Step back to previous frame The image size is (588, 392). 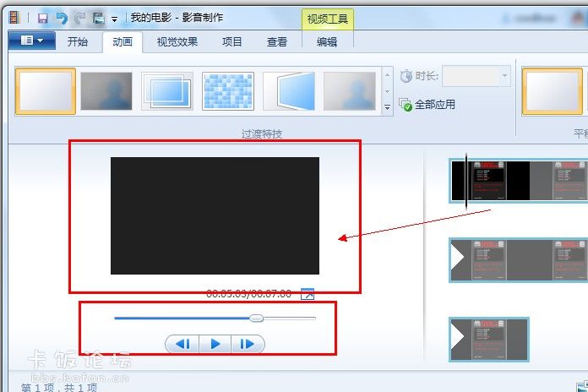coord(183,344)
